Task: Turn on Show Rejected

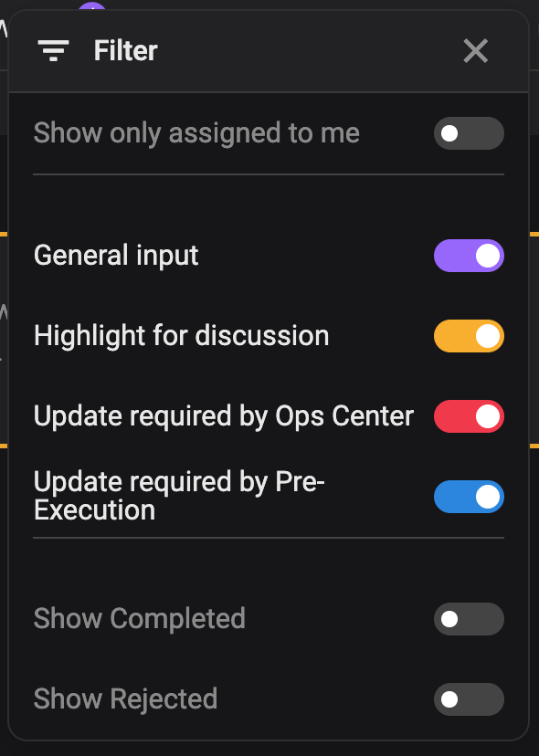Action: click(469, 698)
